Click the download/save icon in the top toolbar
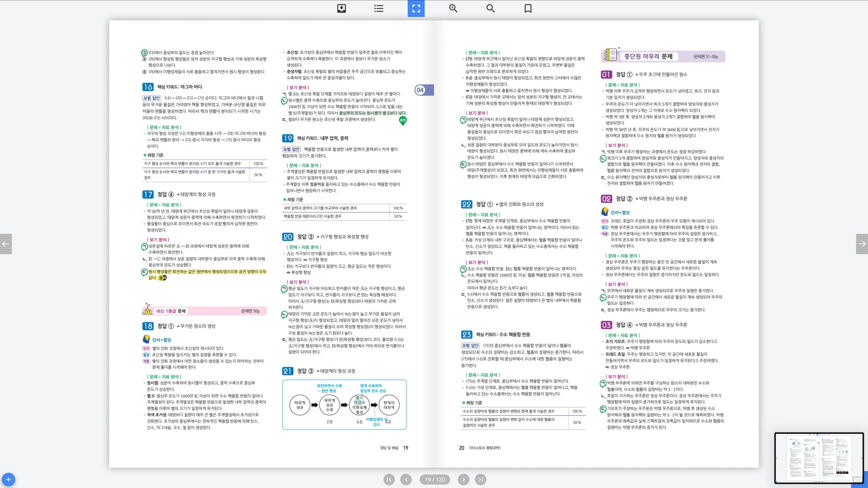 click(342, 8)
